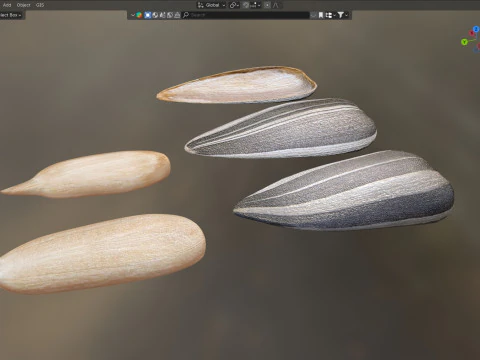Click the last filter icon before search

coord(177,15)
